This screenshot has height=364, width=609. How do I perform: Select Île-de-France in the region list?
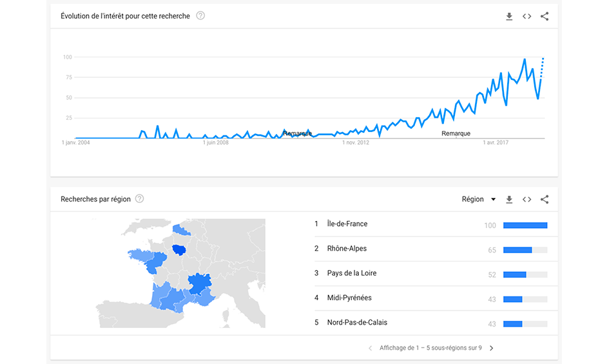pos(347,224)
